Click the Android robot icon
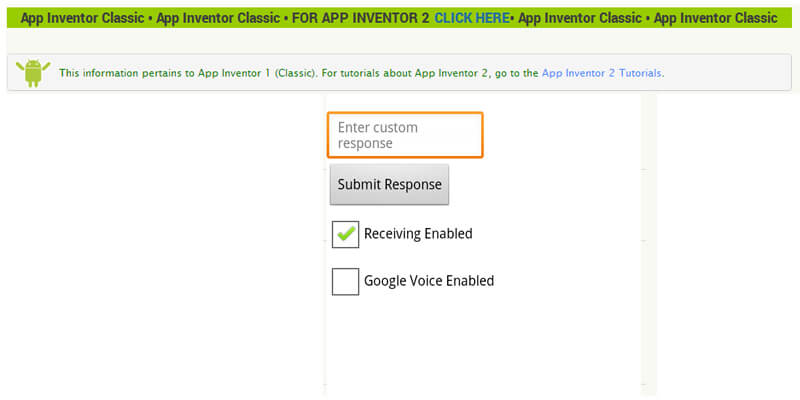The height and width of the screenshot is (400, 800). click(33, 72)
